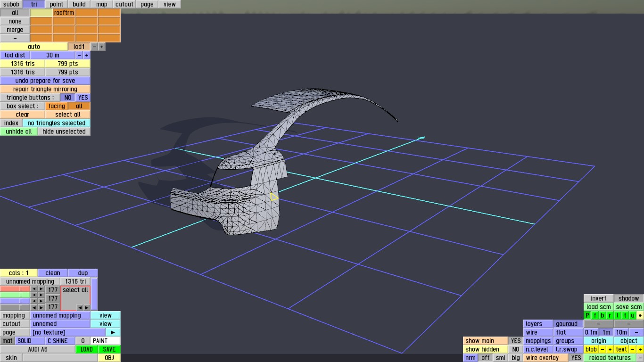Increase lod dist with plus button
The height and width of the screenshot is (362, 644).
coord(87,55)
